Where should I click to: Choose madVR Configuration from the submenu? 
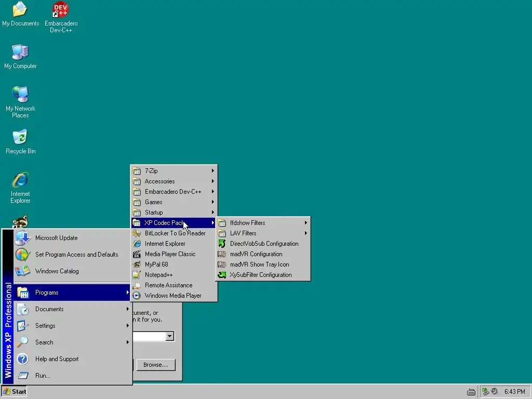(x=263, y=254)
